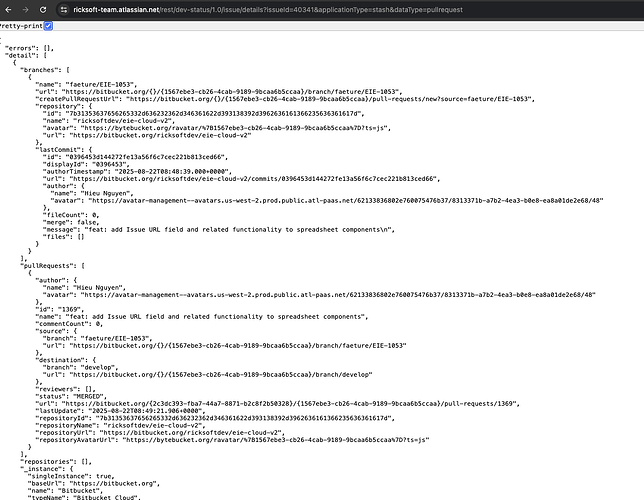Viewport: 644px width, 500px height.
Task: Select the "id": "1369" line
Action: (60, 309)
